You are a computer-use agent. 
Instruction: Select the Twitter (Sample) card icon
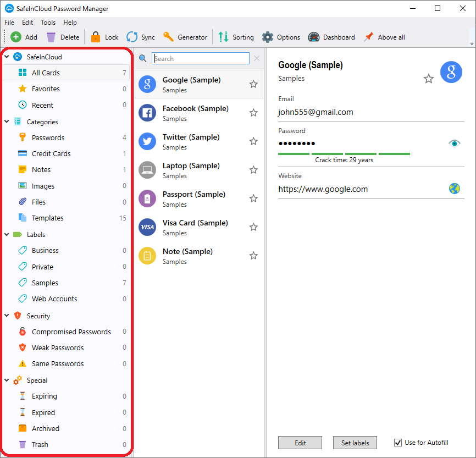(147, 141)
